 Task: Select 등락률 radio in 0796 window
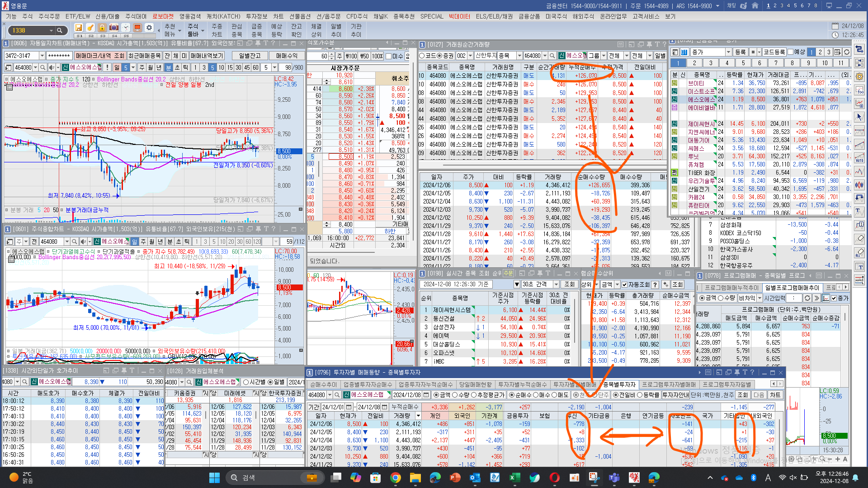[x=640, y=395]
